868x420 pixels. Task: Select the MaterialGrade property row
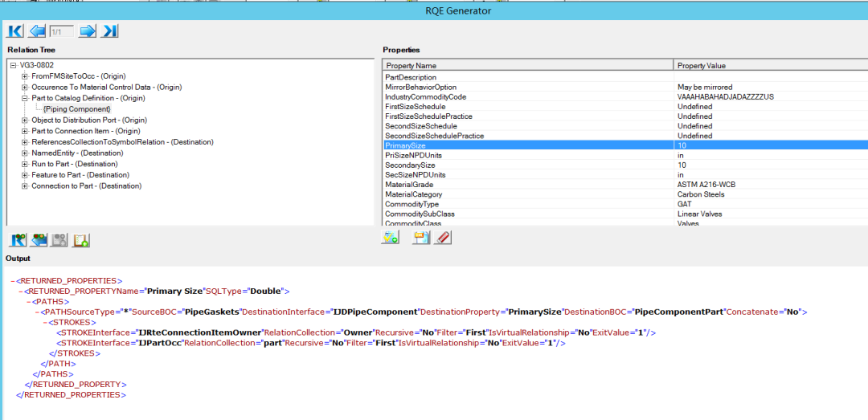coord(625,184)
